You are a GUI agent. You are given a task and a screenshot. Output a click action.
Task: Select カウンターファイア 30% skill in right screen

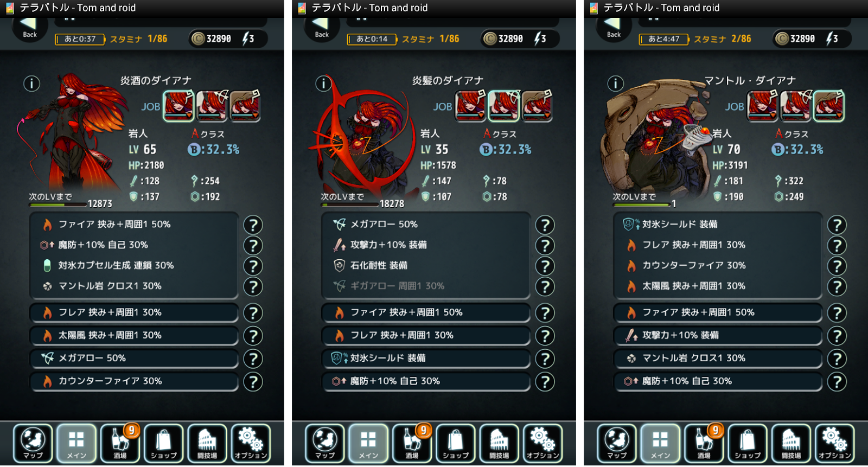pos(718,265)
